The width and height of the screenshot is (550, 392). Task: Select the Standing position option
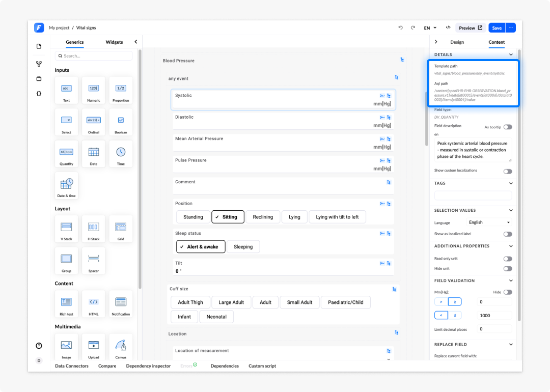pyautogui.click(x=194, y=217)
